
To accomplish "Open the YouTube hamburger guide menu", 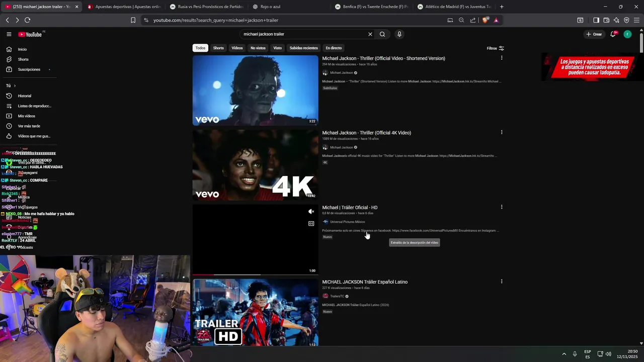I will tap(9, 34).
